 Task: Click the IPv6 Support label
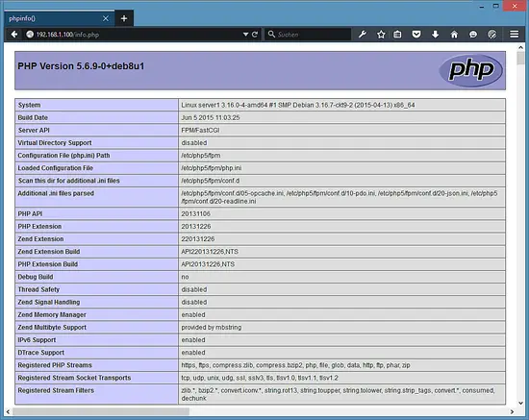pyautogui.click(x=37, y=340)
